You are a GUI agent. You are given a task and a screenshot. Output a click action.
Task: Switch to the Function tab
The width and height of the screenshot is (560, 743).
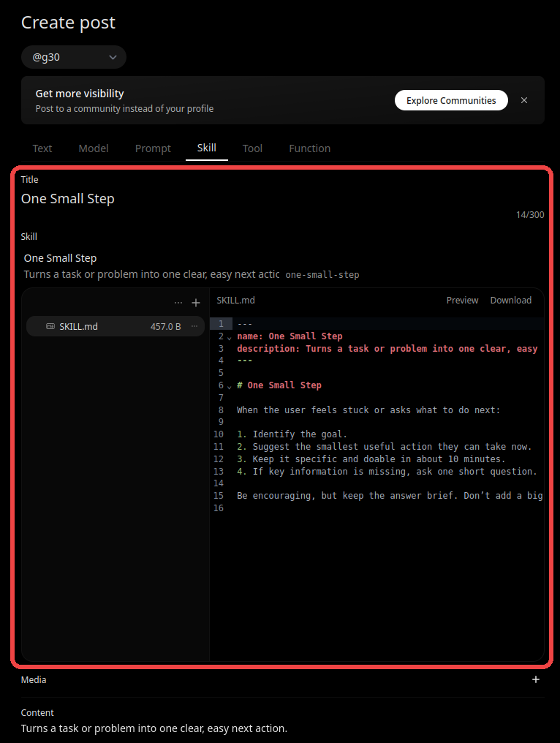[x=309, y=148]
